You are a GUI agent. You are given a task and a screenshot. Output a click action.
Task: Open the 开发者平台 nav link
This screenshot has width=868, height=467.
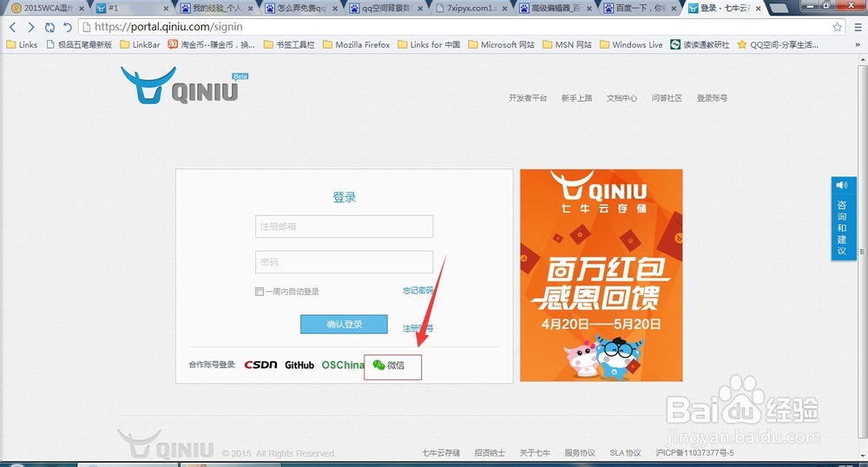pyautogui.click(x=528, y=98)
